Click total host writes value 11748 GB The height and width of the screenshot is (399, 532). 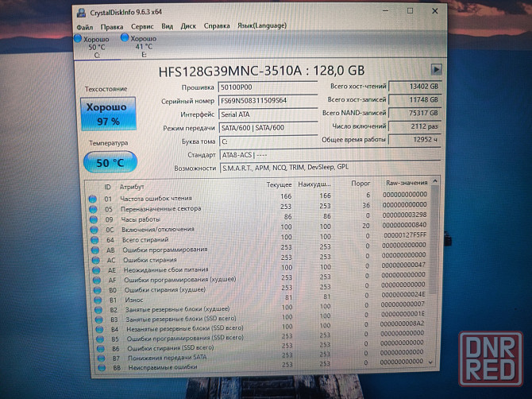(x=414, y=99)
